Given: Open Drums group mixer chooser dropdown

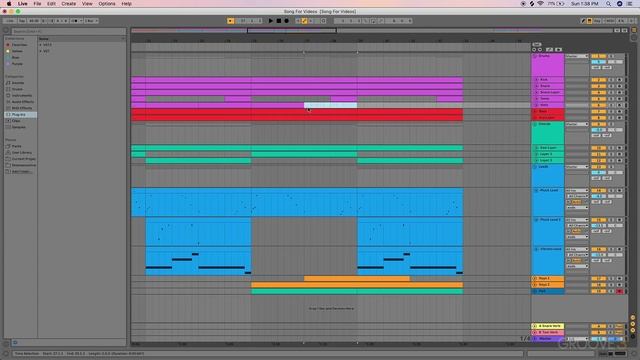Looking at the screenshot, I should 577,56.
